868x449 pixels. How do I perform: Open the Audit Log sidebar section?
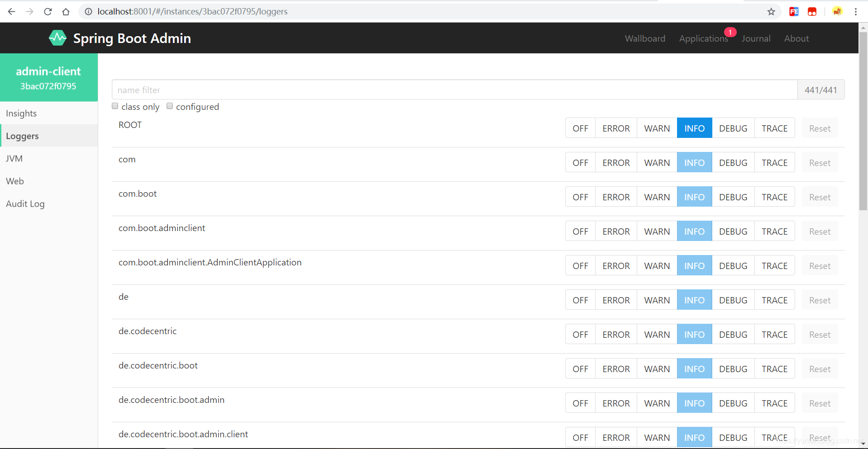(49, 203)
